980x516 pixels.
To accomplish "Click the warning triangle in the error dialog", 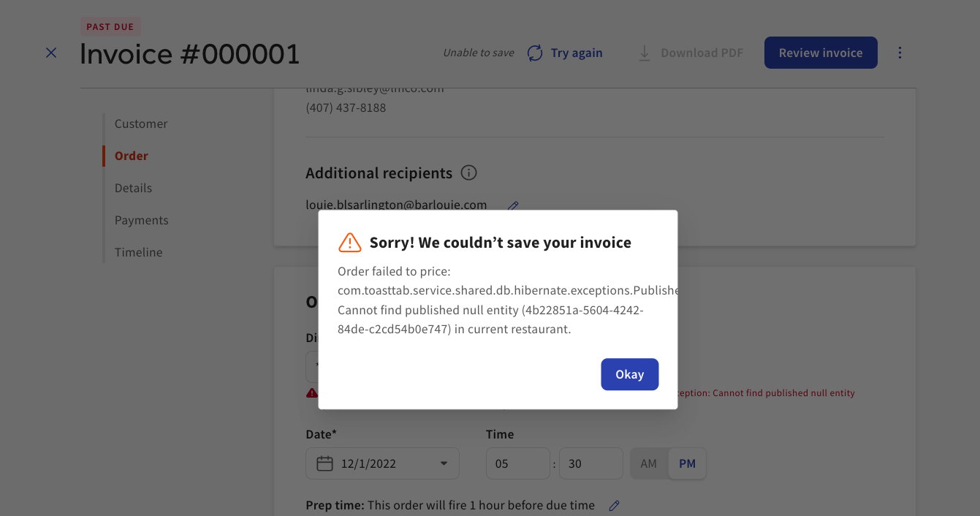I will pyautogui.click(x=349, y=243).
